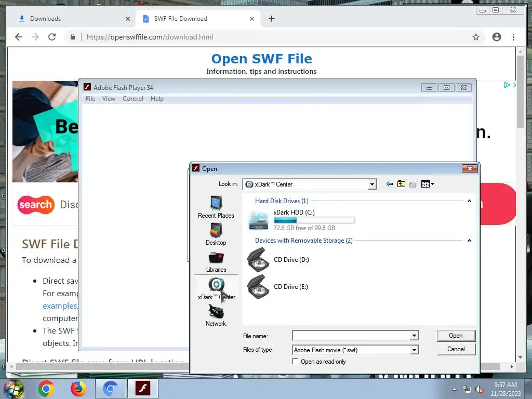Expand the Look in dropdown
This screenshot has height=399, width=532.
[372, 184]
